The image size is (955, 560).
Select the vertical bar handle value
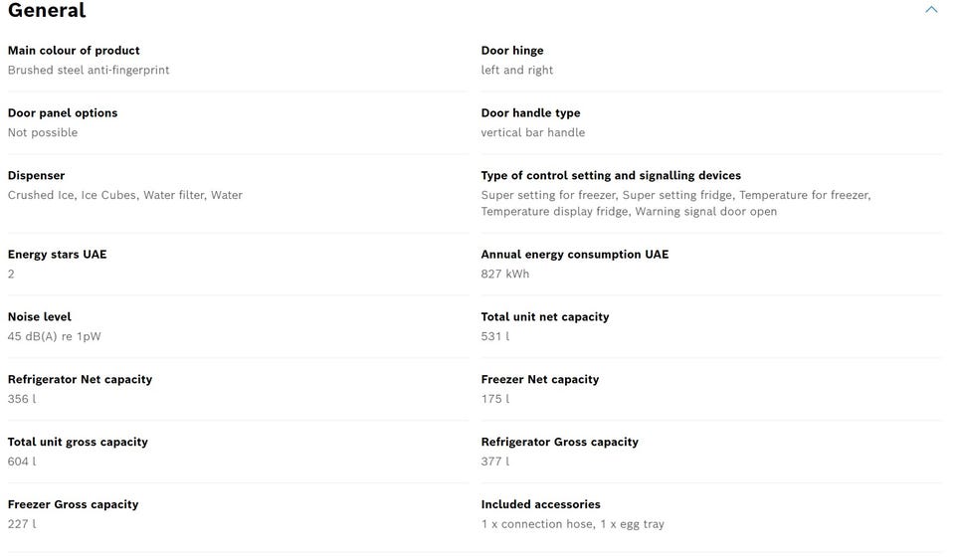pos(533,133)
